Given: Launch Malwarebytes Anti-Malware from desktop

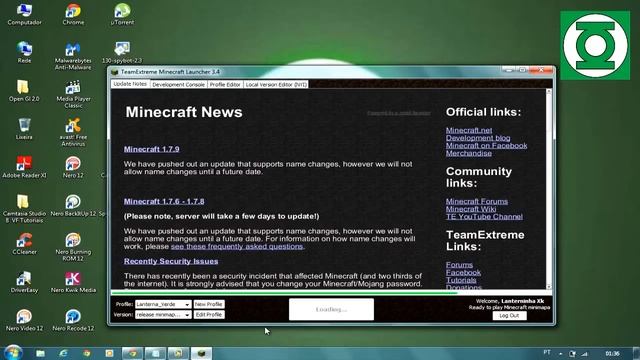Looking at the screenshot, I should click(73, 56).
